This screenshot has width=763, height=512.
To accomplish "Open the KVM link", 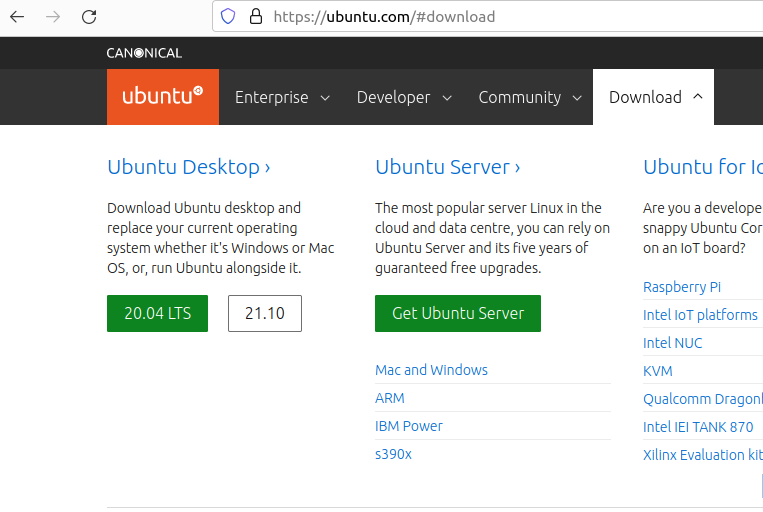I will [x=658, y=371].
